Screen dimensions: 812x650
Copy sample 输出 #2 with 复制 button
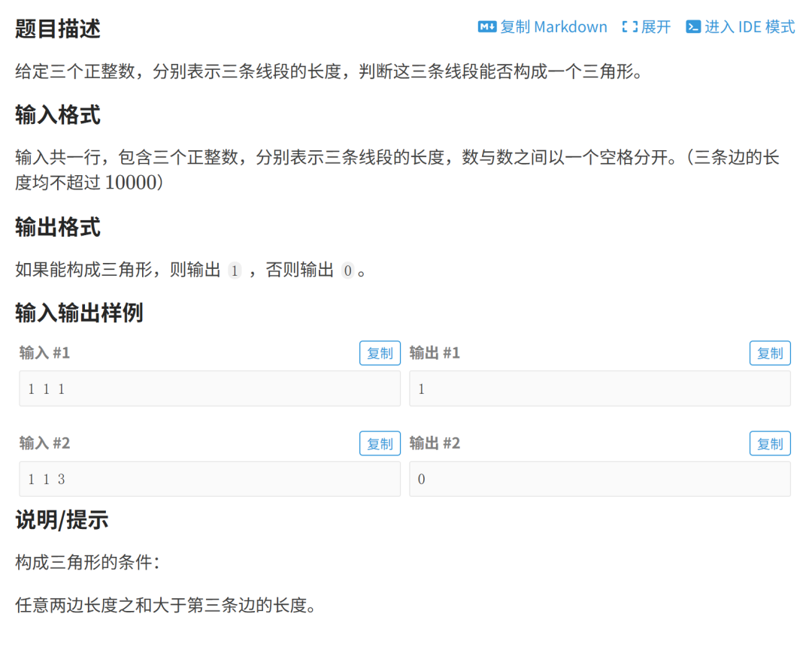pyautogui.click(x=770, y=443)
